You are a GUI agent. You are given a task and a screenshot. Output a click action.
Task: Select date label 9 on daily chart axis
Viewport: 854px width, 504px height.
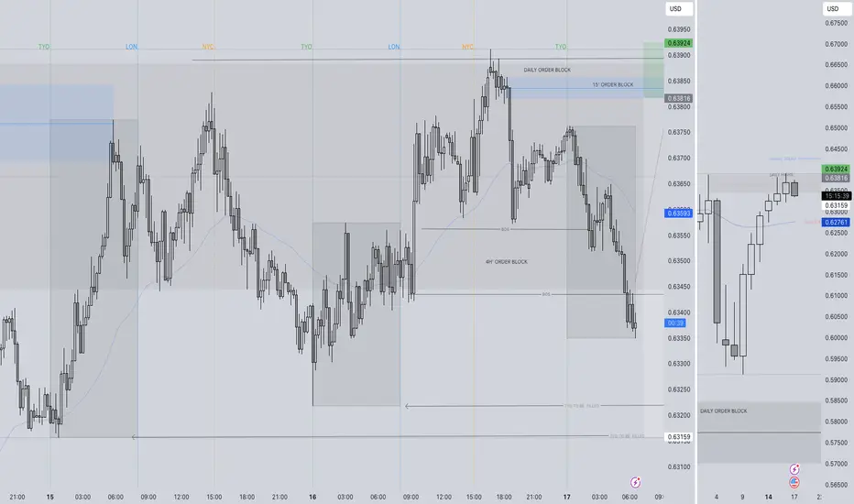click(742, 497)
